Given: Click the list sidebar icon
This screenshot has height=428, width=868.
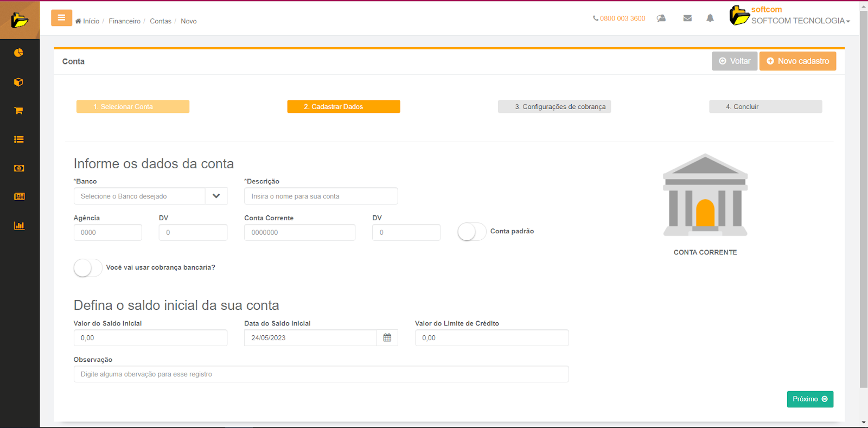Looking at the screenshot, I should pyautogui.click(x=19, y=139).
